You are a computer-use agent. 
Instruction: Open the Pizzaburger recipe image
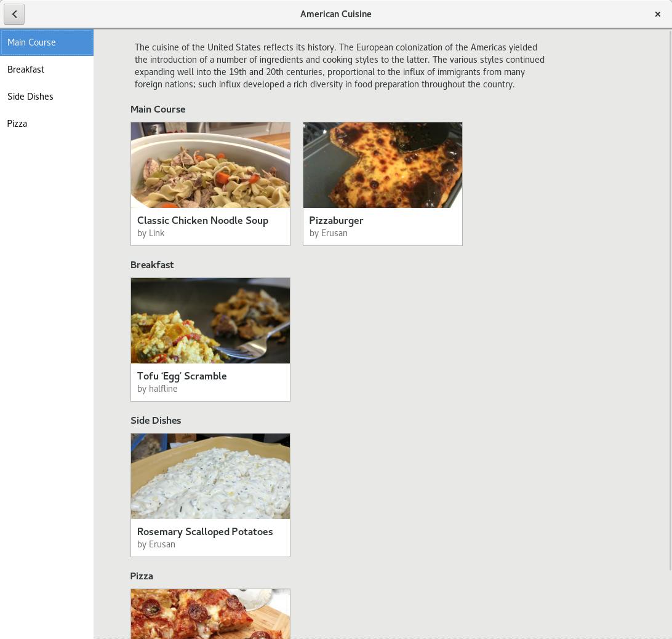(383, 165)
